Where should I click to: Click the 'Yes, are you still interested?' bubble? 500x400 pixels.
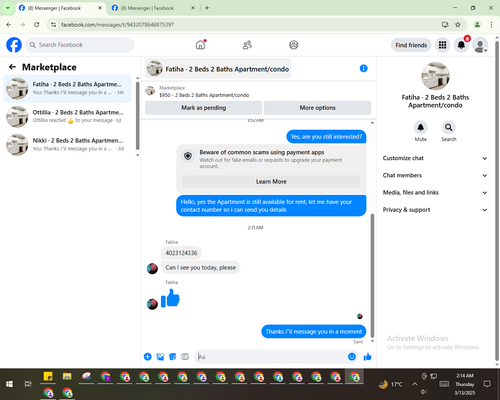326,137
